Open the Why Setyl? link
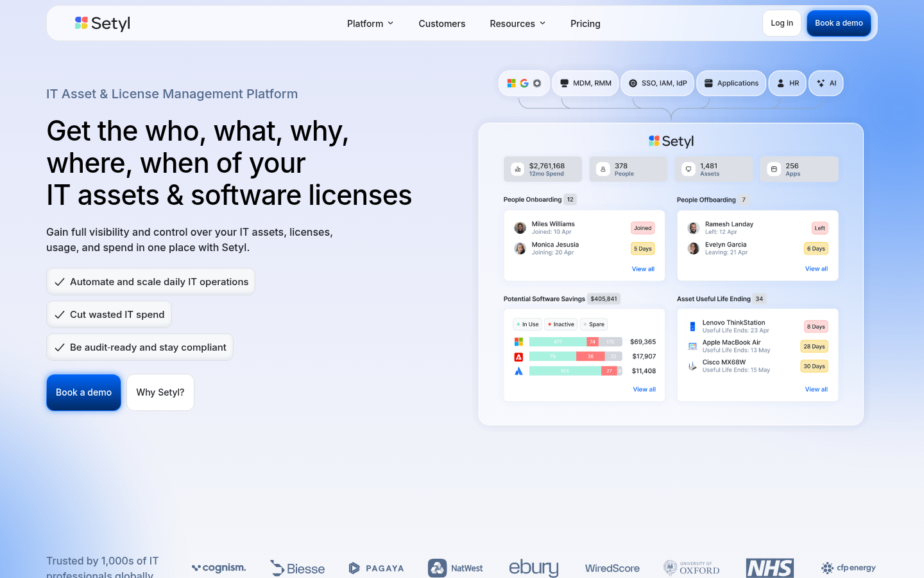This screenshot has width=924, height=578. 160,392
